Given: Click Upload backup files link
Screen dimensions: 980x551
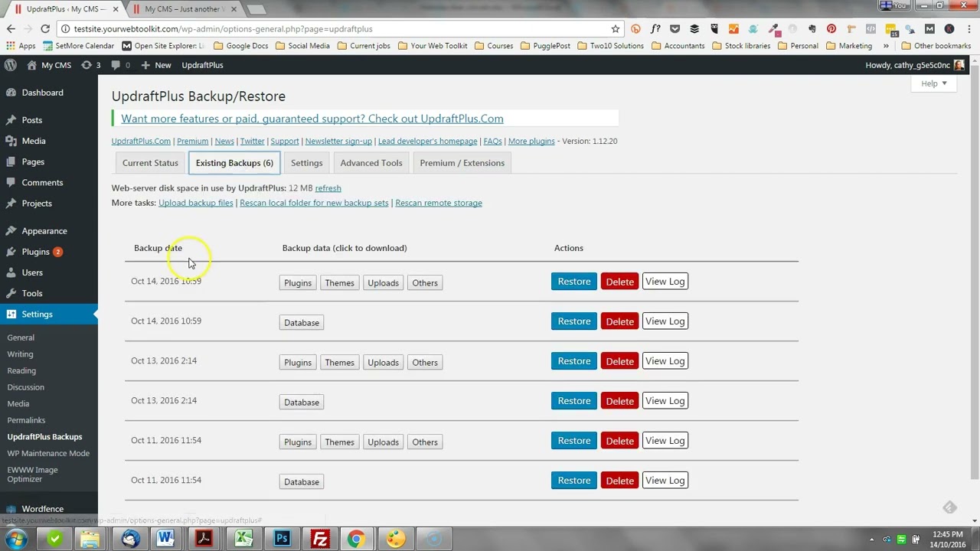Looking at the screenshot, I should pyautogui.click(x=195, y=203).
